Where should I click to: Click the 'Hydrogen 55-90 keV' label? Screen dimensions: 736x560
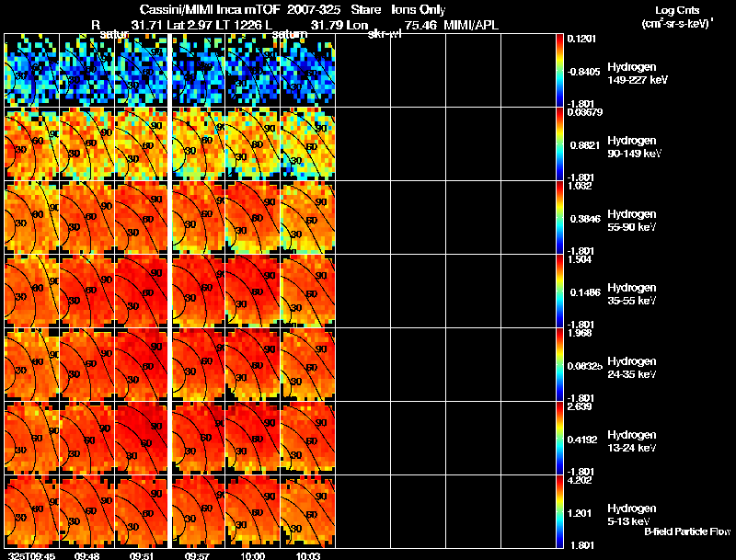(632, 221)
